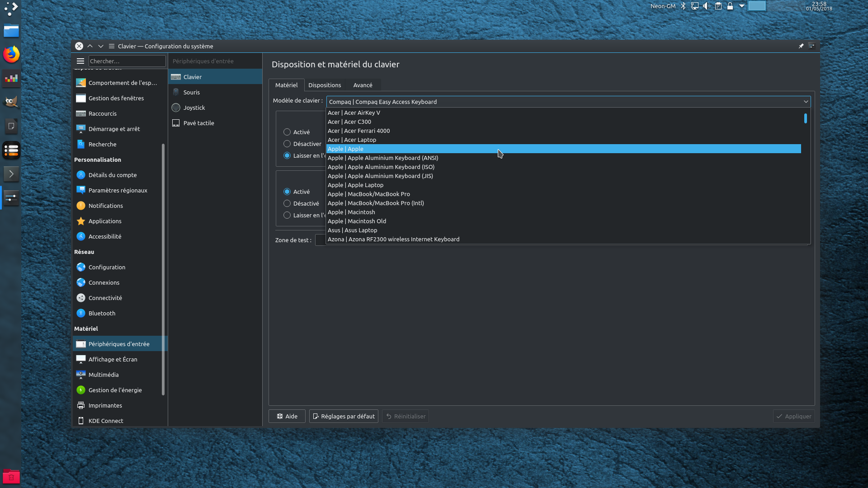Open Périphériques d'entrée category
Viewport: 868px width, 488px height.
click(x=120, y=344)
